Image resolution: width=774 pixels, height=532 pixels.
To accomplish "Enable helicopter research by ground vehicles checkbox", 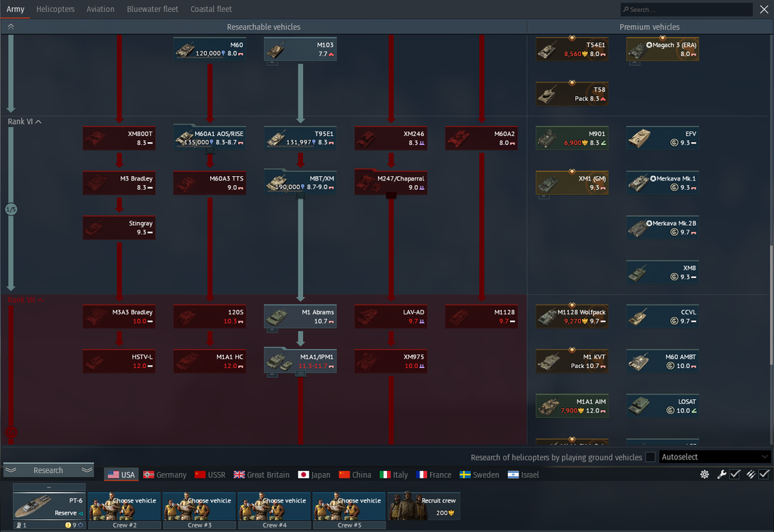I will point(651,457).
